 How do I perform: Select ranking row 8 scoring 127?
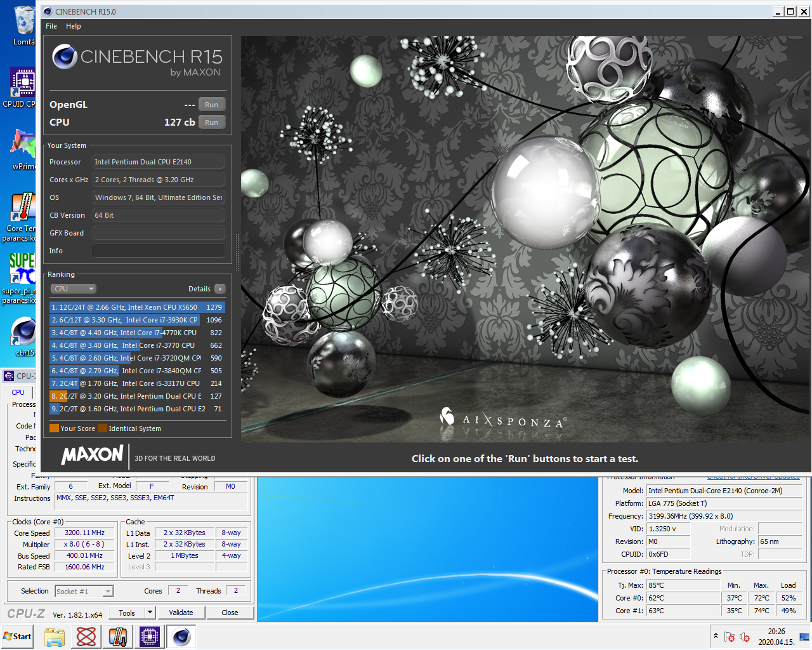[x=138, y=396]
